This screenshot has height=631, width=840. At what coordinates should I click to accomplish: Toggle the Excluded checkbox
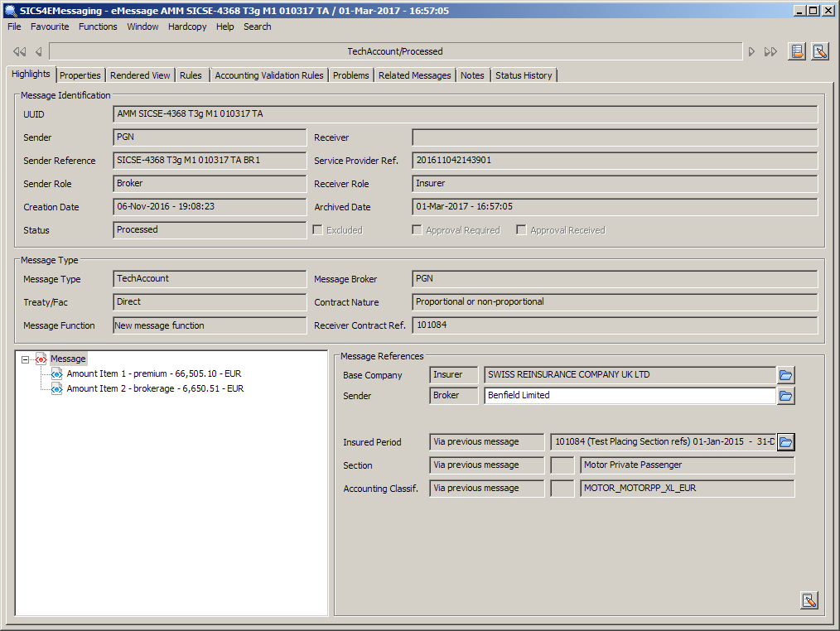point(317,230)
